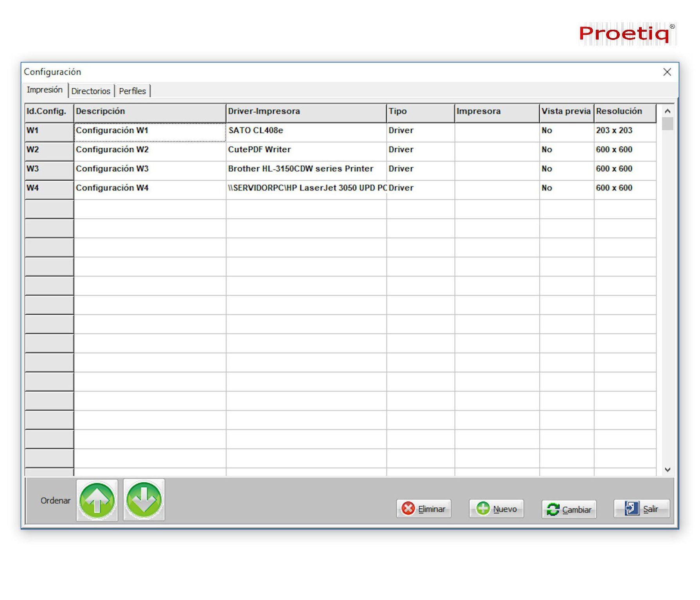Switch to the Directorios tab
This screenshot has width=700, height=600.
pos(91,91)
